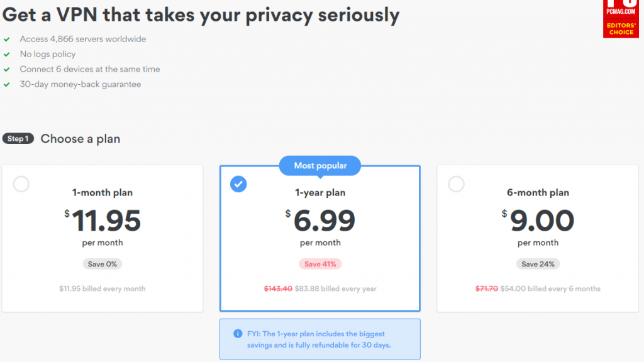This screenshot has width=644, height=362.
Task: Click the $6.99 price on the 1-year plan
Action: (320, 221)
